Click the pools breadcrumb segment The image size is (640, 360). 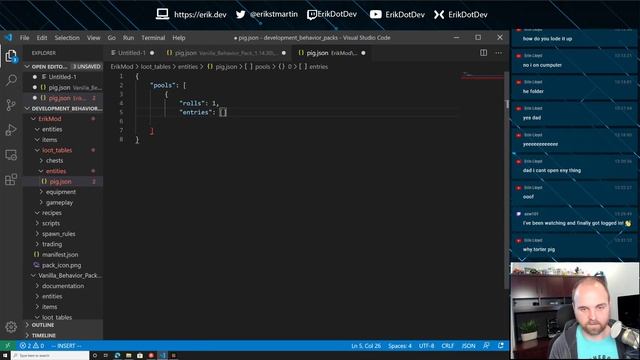tap(258, 67)
